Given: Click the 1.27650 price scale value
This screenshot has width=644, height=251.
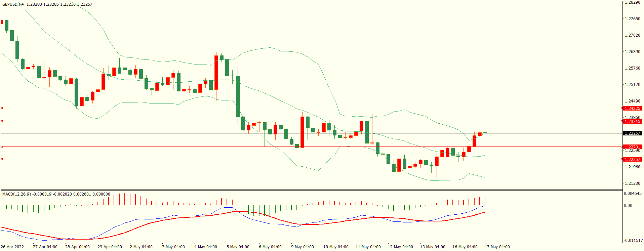Looking at the screenshot, I should click(x=632, y=19).
